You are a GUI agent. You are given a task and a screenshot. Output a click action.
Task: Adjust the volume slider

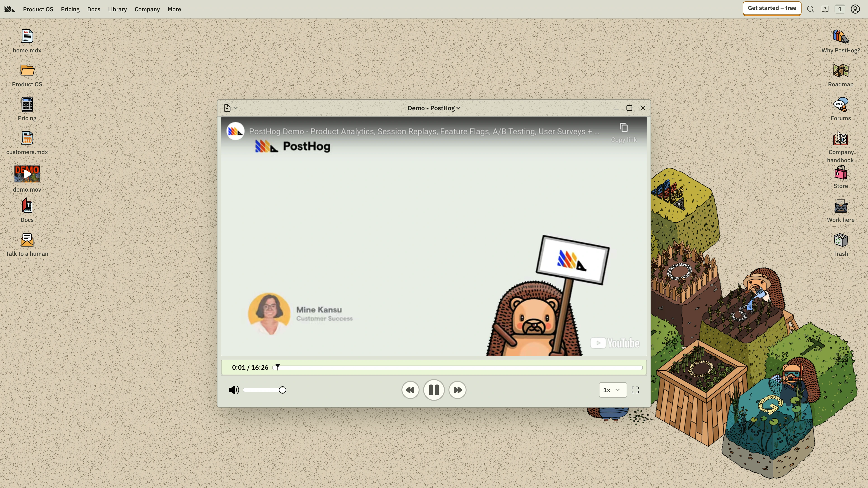pyautogui.click(x=265, y=390)
